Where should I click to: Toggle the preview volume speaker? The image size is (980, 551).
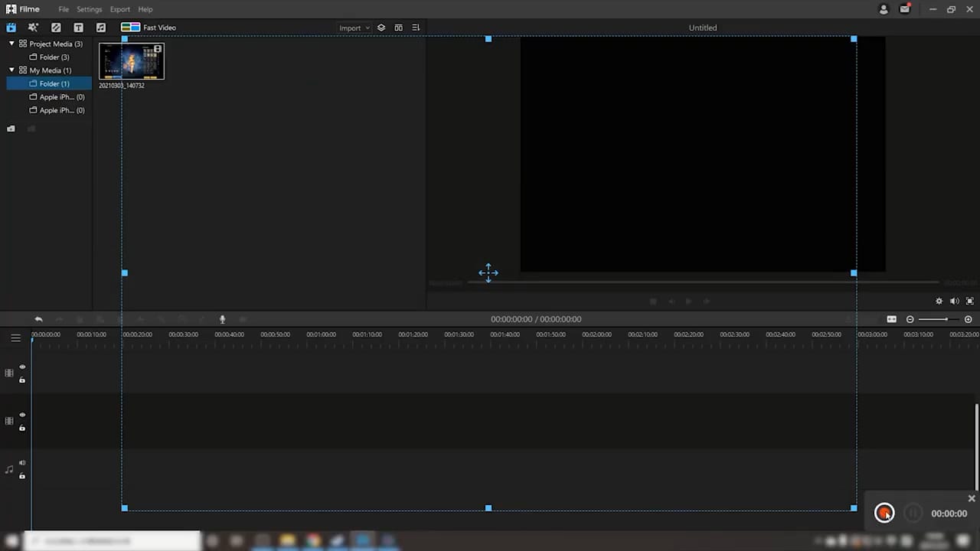(x=954, y=302)
